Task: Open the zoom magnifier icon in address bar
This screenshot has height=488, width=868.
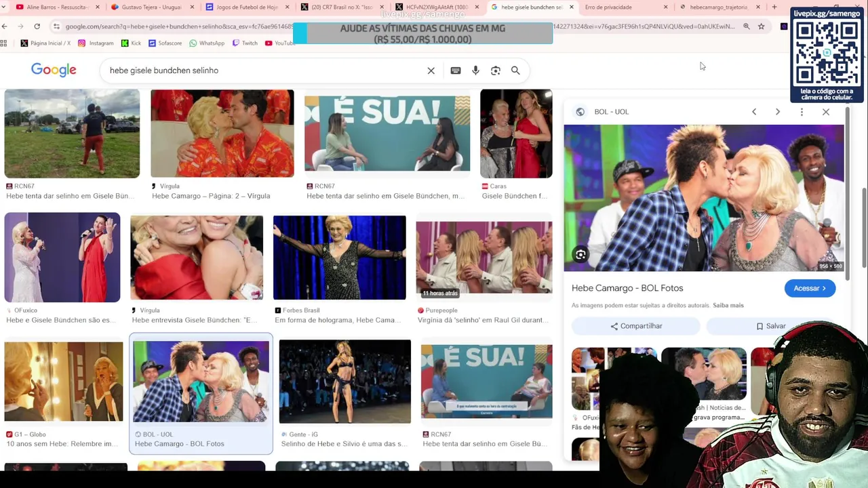Action: pos(746,26)
